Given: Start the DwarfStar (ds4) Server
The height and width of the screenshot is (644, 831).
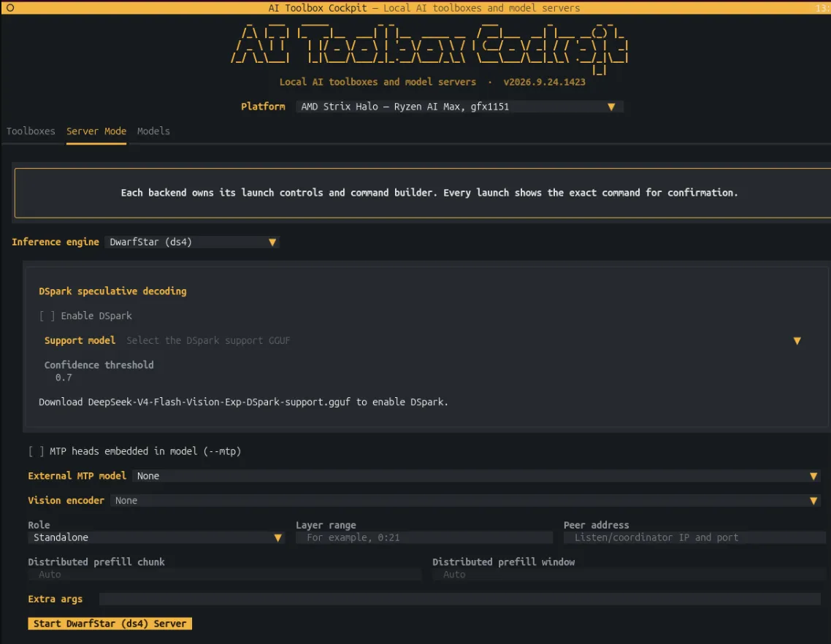Looking at the screenshot, I should coord(110,624).
